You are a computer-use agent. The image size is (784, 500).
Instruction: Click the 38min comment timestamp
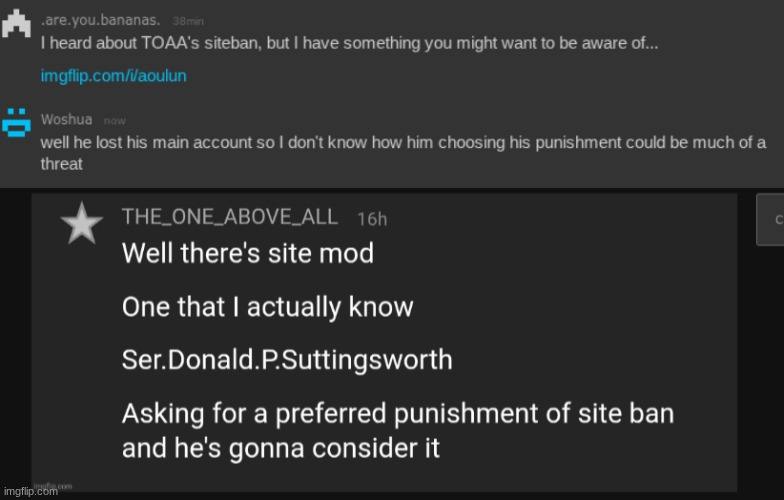coord(189,21)
